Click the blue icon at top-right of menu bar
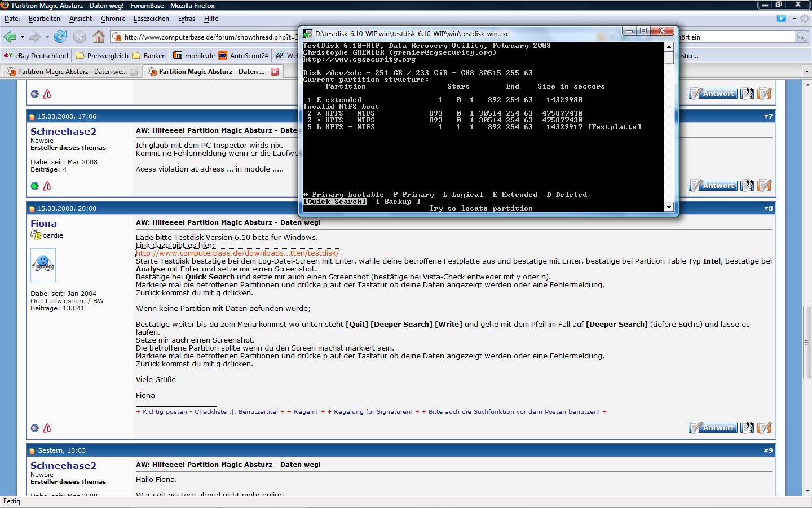This screenshot has height=508, width=812. coord(781,19)
